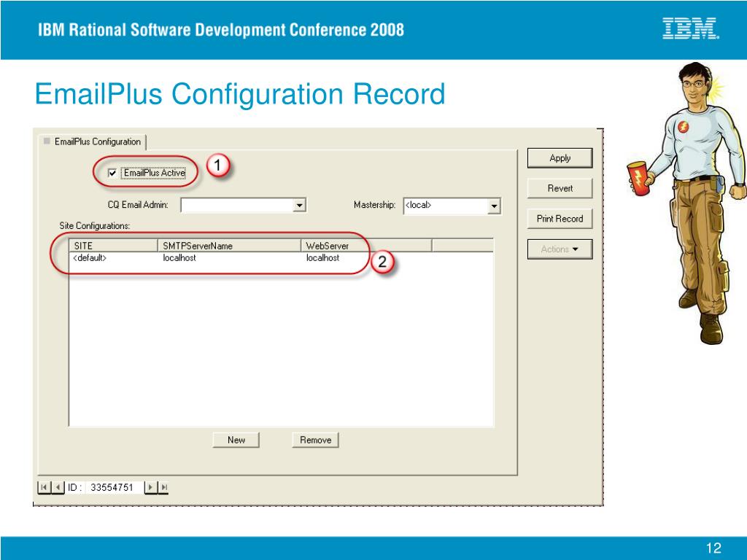The height and width of the screenshot is (560, 747).
Task: Click the SMTPServerName column header
Action: click(x=229, y=246)
